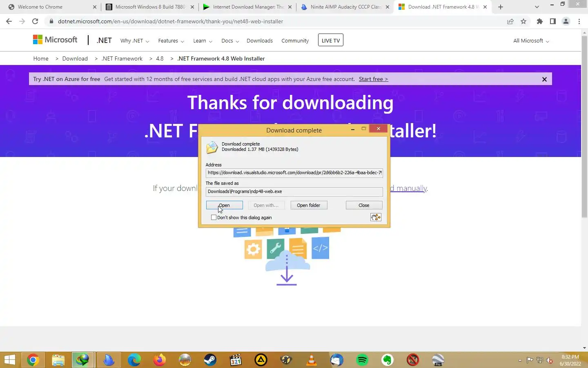588x368 pixels.
Task: Show hidden system tray icons
Action: 520,360
